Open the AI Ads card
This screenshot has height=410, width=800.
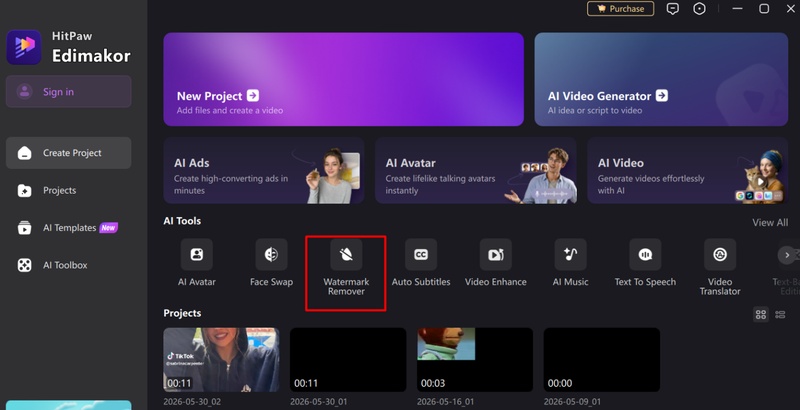264,170
